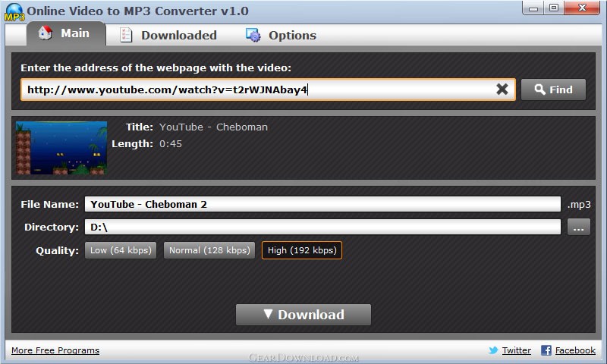Viewport: 607px width, 364px height.
Task: Open the Options tab
Action: pyautogui.click(x=281, y=35)
